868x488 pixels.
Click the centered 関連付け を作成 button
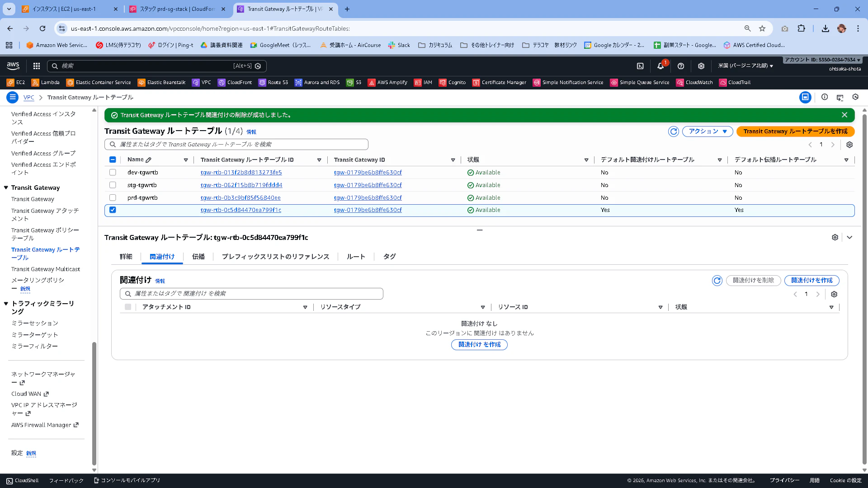tap(479, 345)
